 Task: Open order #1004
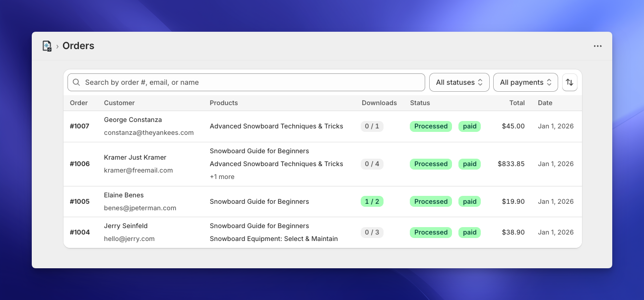(x=79, y=233)
